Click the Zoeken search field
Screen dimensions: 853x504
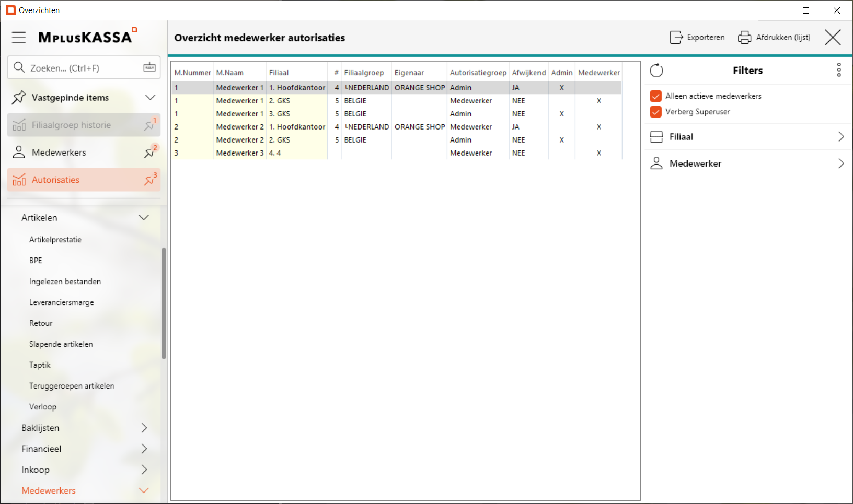click(78, 68)
